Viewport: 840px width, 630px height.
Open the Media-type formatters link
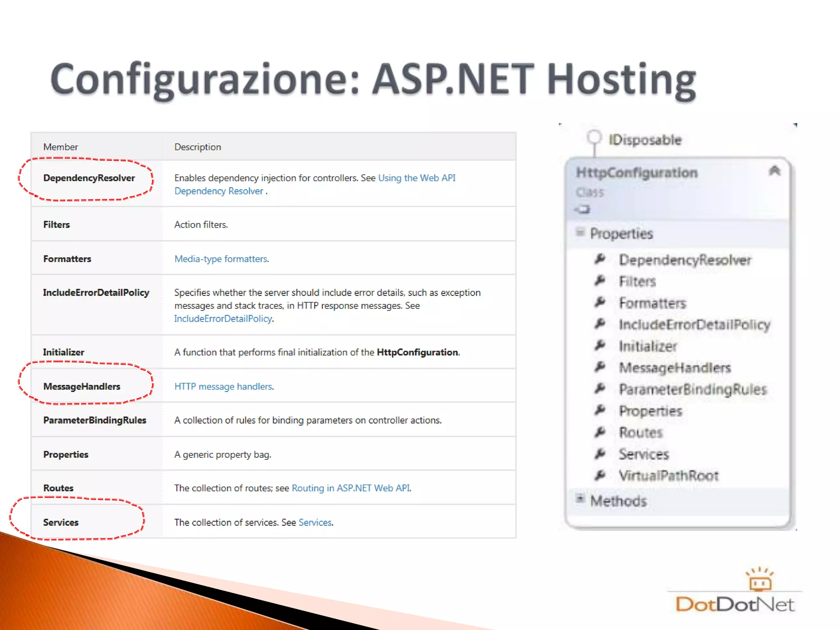pyautogui.click(x=221, y=259)
